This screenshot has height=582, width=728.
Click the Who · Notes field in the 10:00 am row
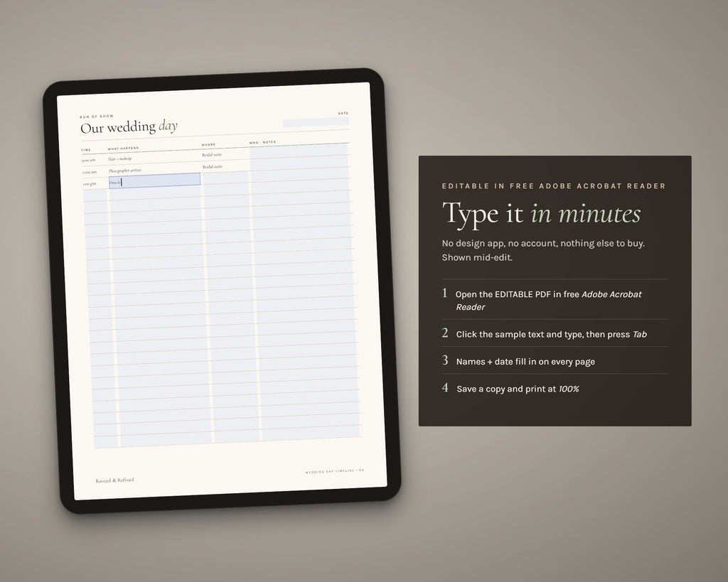pyautogui.click(x=299, y=163)
